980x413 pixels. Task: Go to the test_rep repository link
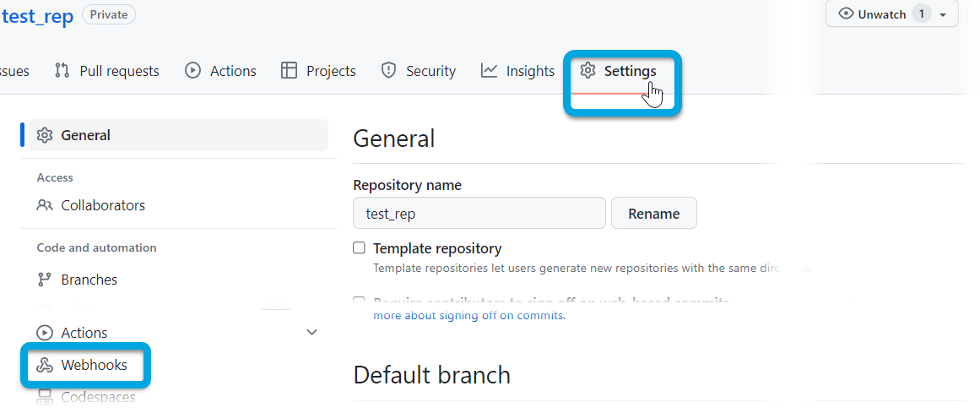pyautogui.click(x=38, y=15)
